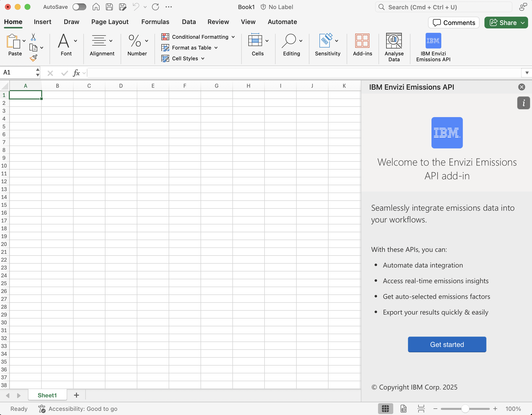Click the Format Painter brush icon
This screenshot has height=415, width=532.
click(x=33, y=58)
